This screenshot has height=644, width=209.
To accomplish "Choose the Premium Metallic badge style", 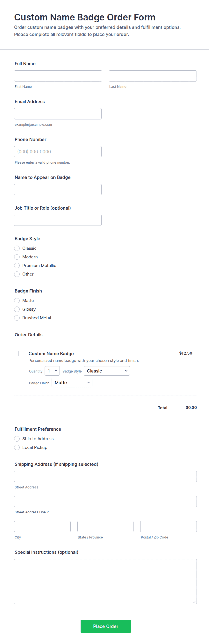I will 17,266.
